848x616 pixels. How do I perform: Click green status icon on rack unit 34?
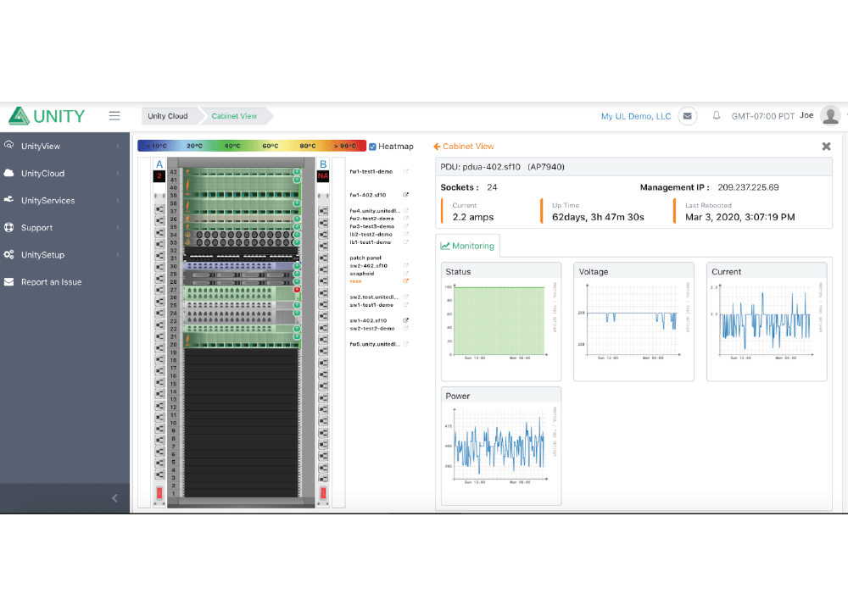296,235
